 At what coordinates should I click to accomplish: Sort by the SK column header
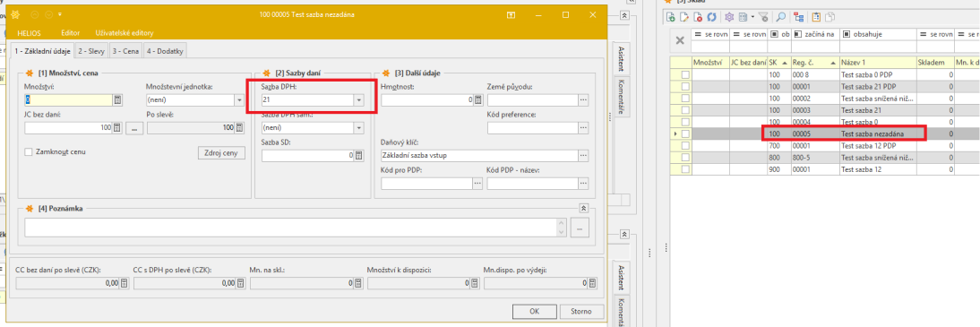779,62
